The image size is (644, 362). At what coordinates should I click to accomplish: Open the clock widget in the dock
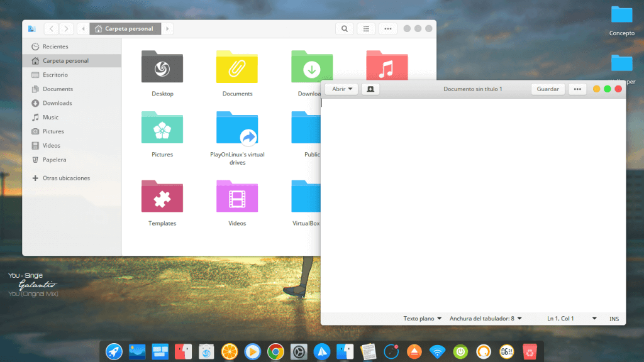(x=507, y=352)
